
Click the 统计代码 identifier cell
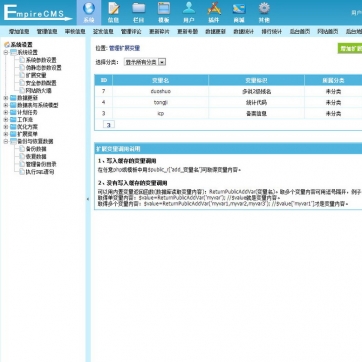[256, 103]
